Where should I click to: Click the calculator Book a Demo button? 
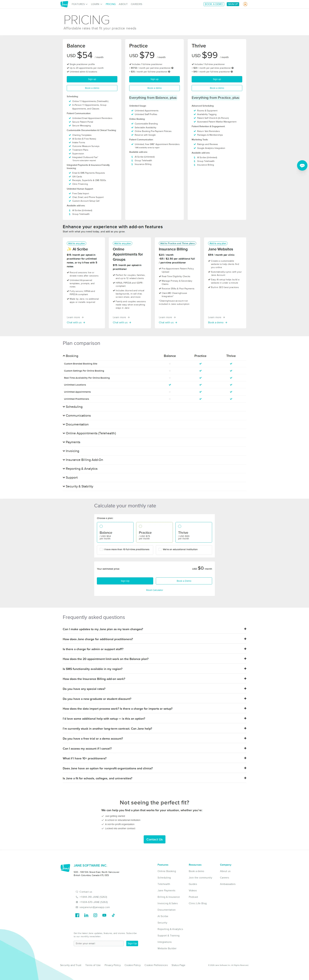click(184, 581)
